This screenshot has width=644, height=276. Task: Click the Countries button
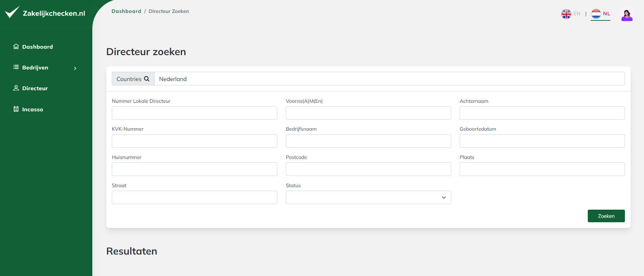tap(133, 79)
